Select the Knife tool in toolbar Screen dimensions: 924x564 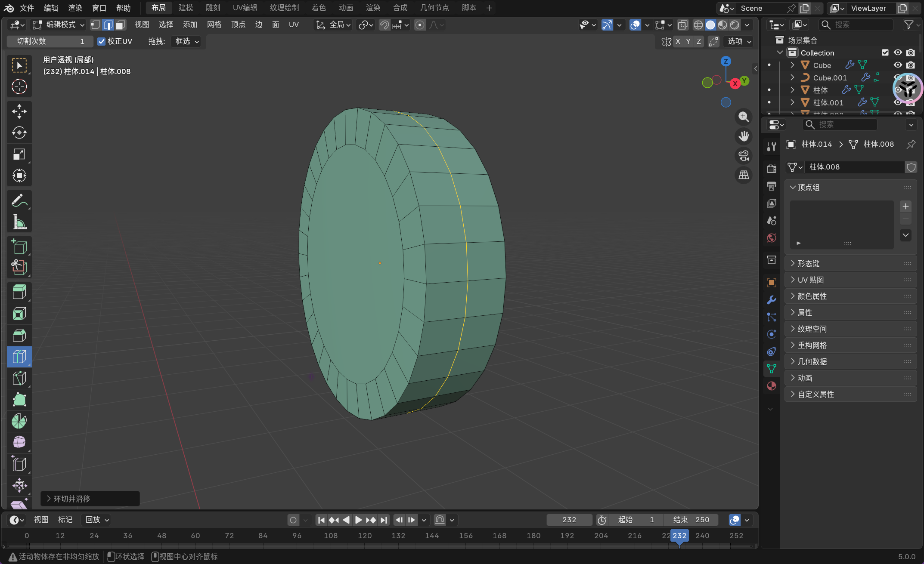tap(19, 378)
